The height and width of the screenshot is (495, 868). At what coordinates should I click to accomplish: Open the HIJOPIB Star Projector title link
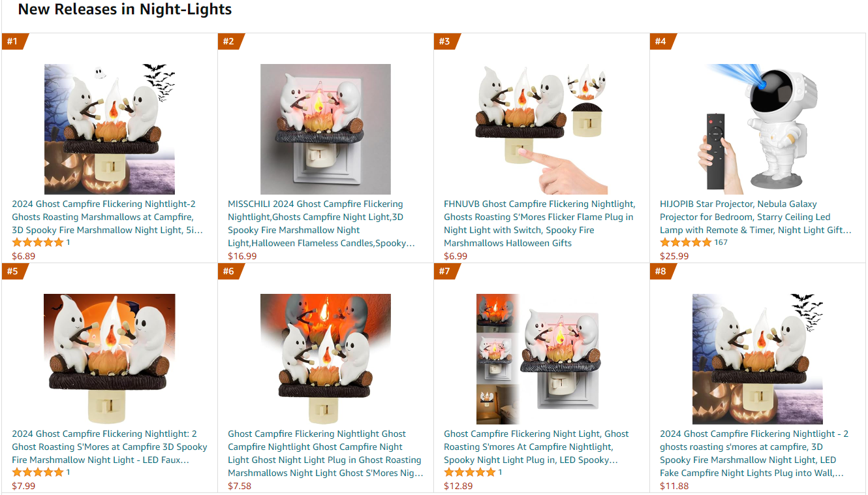[x=756, y=217]
